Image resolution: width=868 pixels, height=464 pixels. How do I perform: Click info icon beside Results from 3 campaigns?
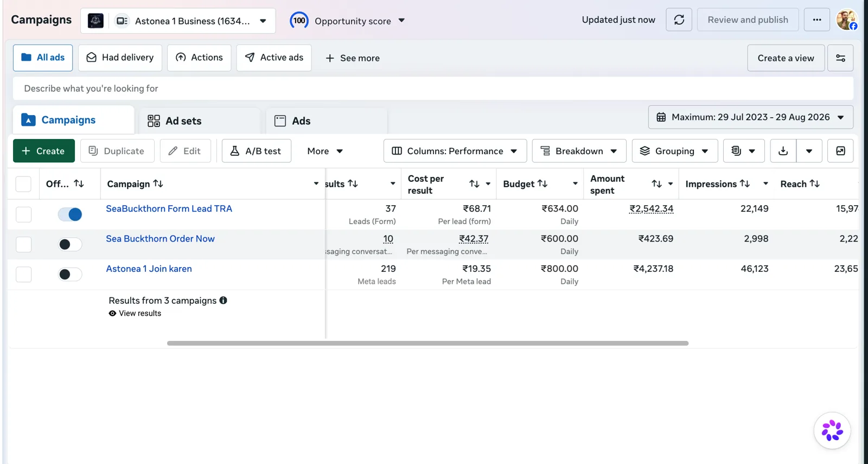pos(223,300)
